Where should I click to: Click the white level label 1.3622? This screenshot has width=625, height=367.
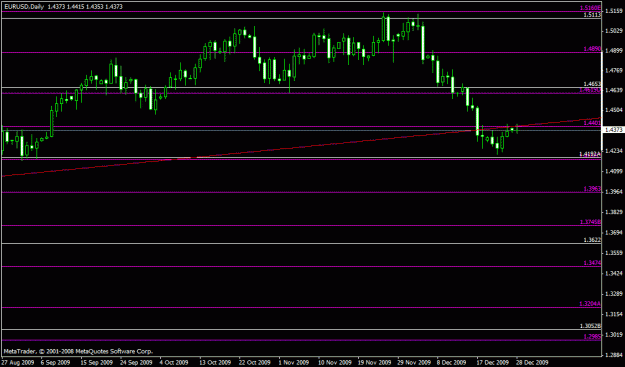(x=592, y=240)
